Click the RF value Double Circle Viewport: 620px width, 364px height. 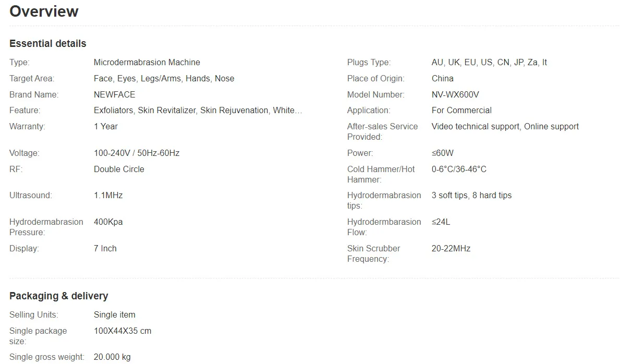(119, 169)
